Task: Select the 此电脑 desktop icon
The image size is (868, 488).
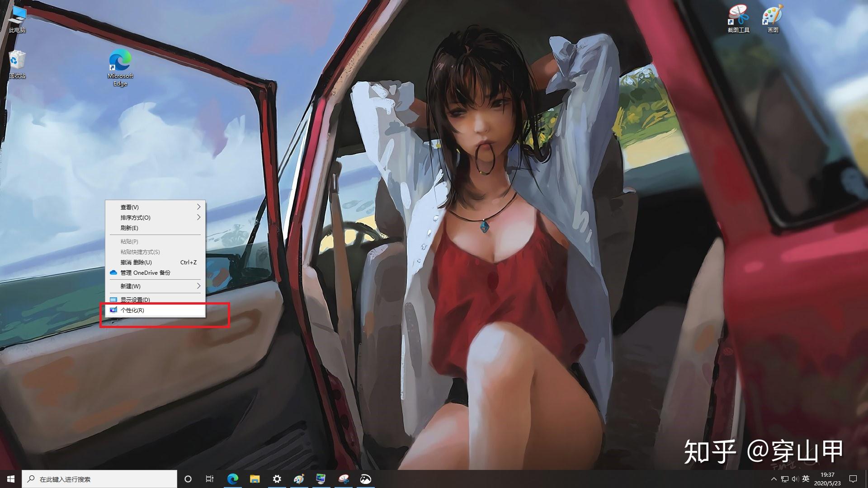Action: coord(17,20)
